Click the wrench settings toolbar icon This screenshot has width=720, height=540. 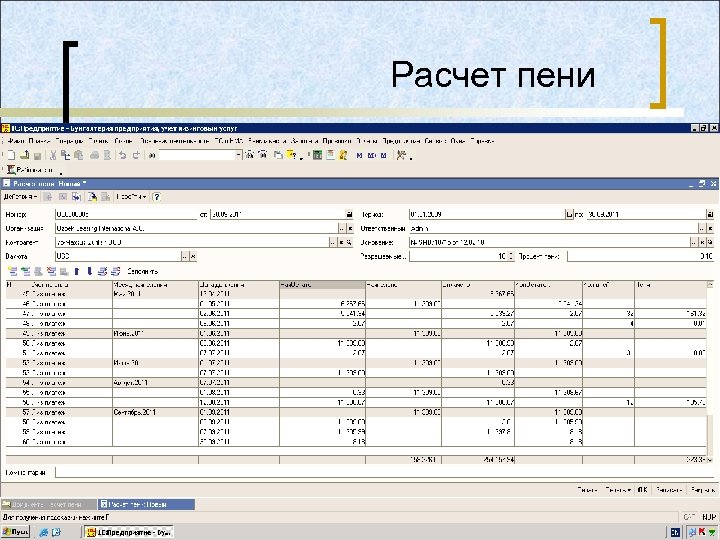(x=401, y=155)
